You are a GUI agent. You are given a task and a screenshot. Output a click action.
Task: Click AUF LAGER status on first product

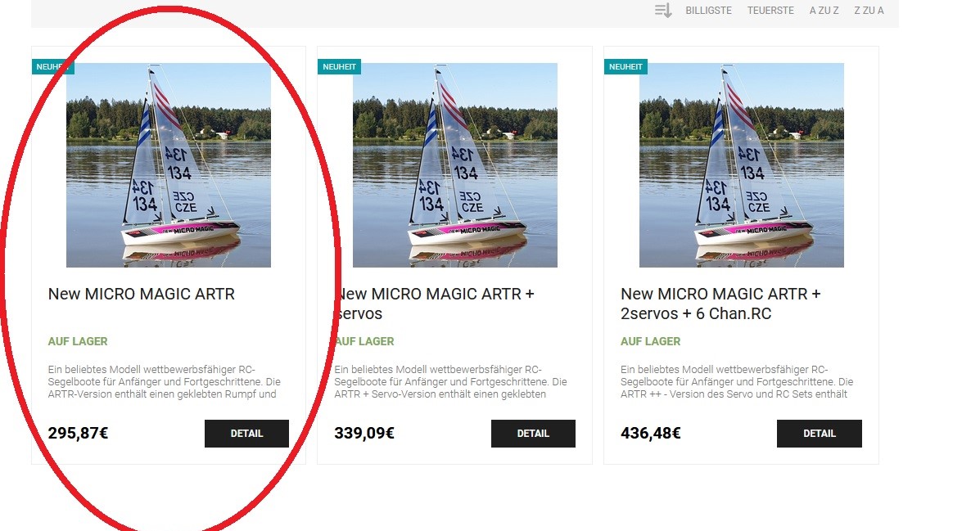(x=75, y=341)
